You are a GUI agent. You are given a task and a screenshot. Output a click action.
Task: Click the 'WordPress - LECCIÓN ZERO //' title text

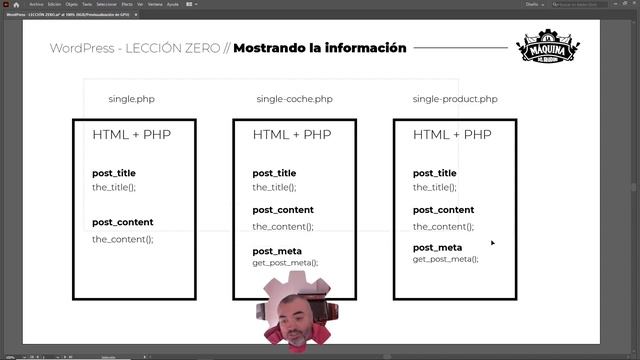pyautogui.click(x=140, y=48)
